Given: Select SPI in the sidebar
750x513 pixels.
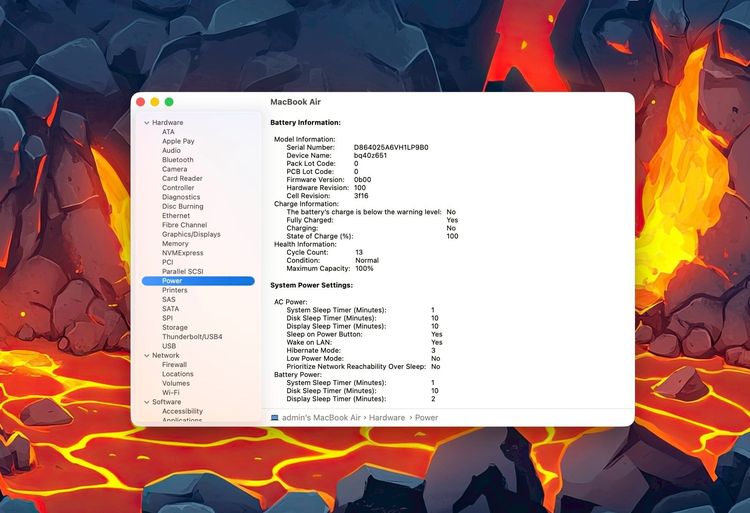Looking at the screenshot, I should [x=167, y=318].
